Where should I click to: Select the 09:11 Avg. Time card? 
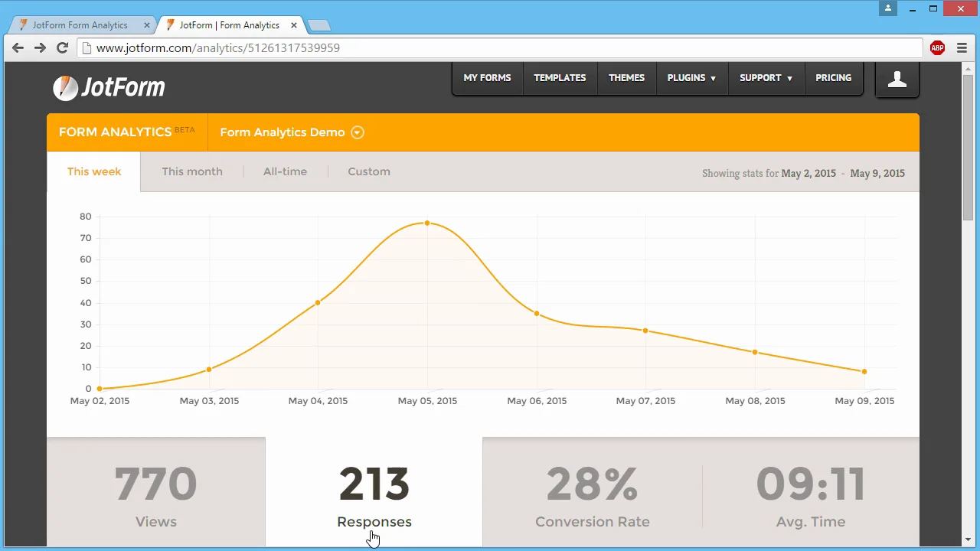[x=811, y=492]
